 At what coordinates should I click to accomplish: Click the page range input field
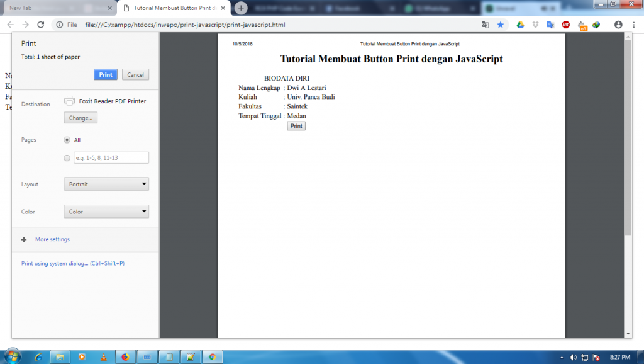[111, 157]
